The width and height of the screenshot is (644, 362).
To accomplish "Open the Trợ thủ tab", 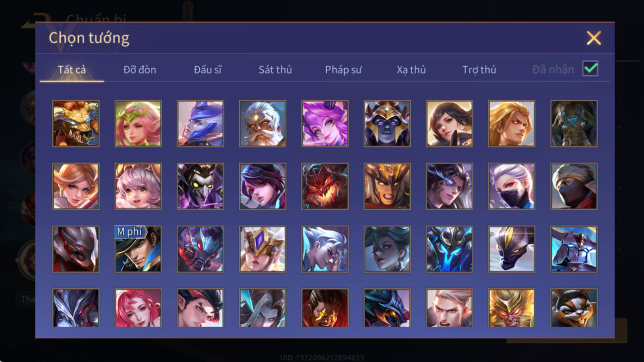I will 479,70.
